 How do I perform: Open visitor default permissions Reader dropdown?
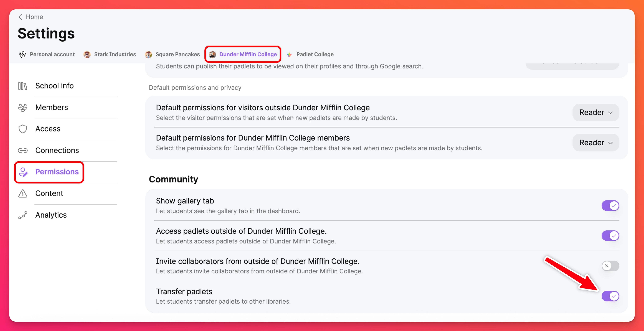click(596, 113)
